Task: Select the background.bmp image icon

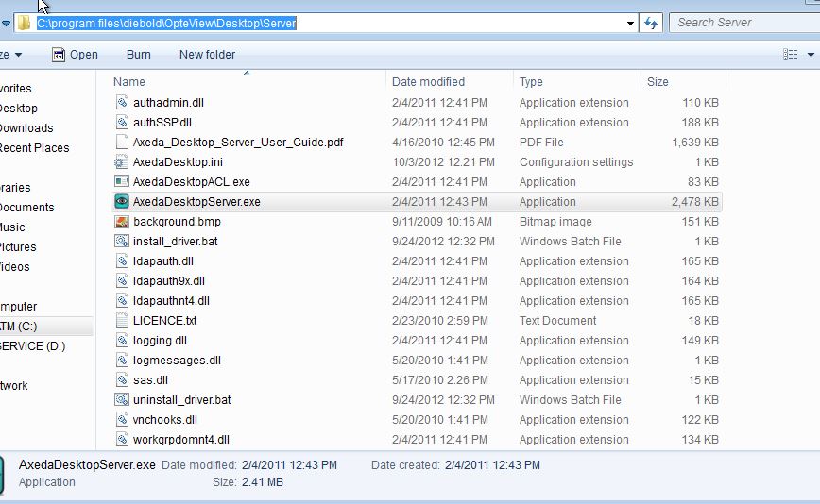Action: pyautogui.click(x=122, y=222)
